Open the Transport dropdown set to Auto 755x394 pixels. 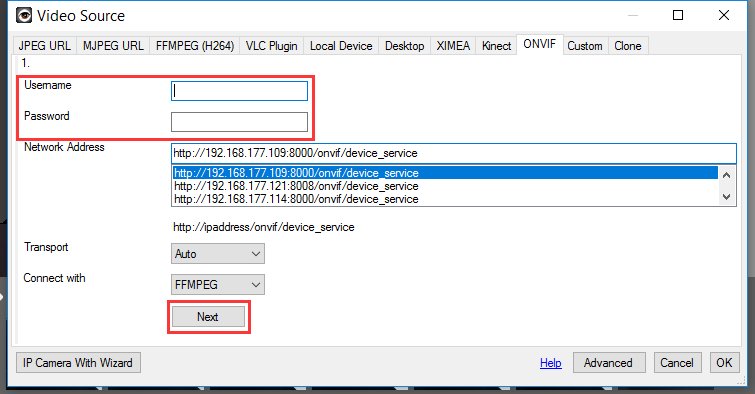click(x=218, y=254)
